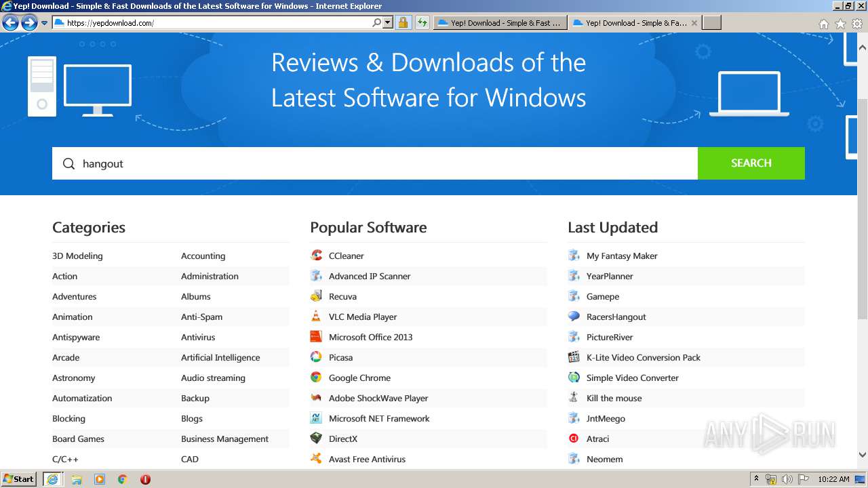Click the CCleaner icon in Popular Software
Screen dimensions: 868x488
(316, 256)
